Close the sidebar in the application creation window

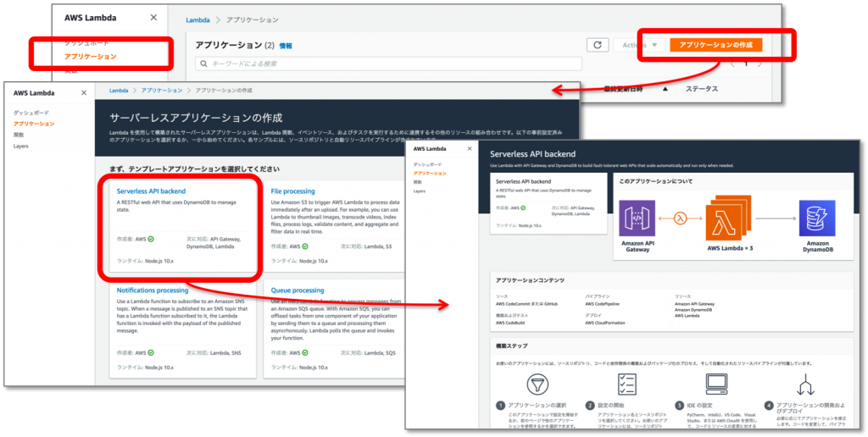[x=84, y=93]
